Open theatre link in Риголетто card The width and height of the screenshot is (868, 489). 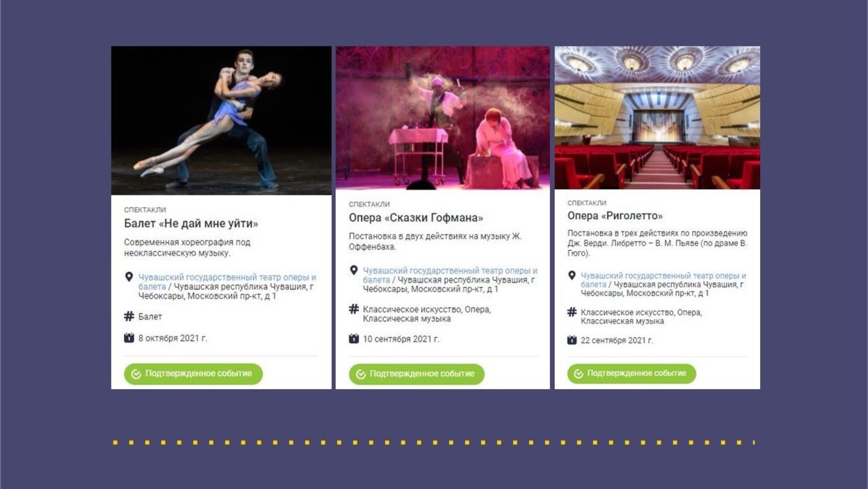pyautogui.click(x=663, y=280)
